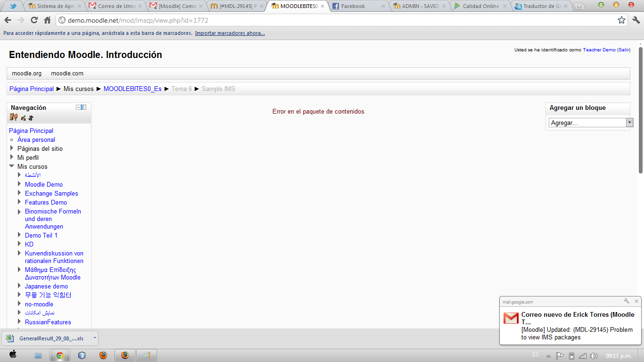Image resolution: width=644 pixels, height=362 pixels.
Task: Reload the page with the refresh icon
Action: click(34, 20)
